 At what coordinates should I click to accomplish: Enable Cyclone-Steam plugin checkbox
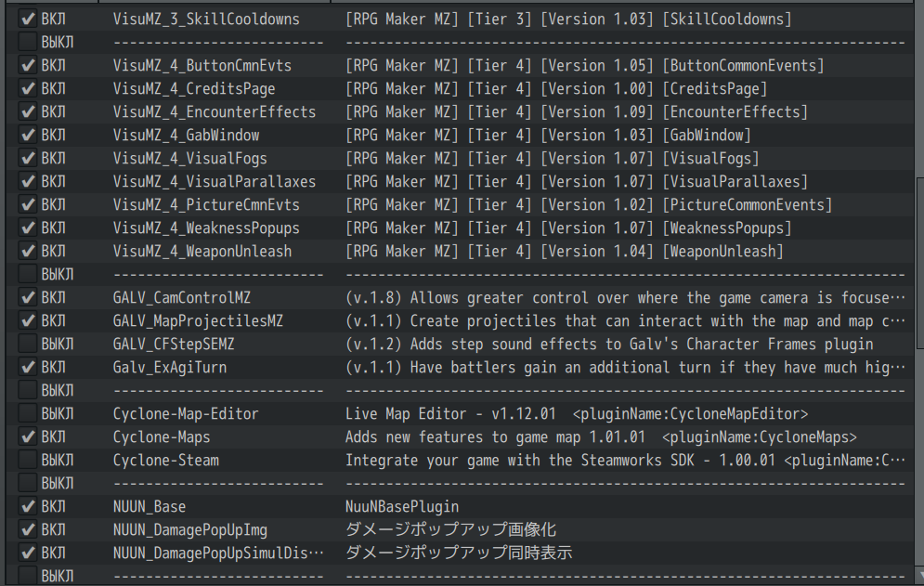[28, 460]
